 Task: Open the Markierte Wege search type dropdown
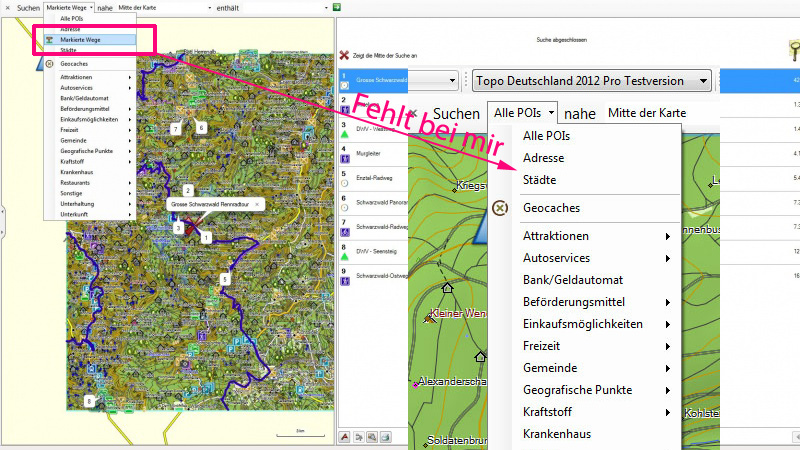coord(68,7)
